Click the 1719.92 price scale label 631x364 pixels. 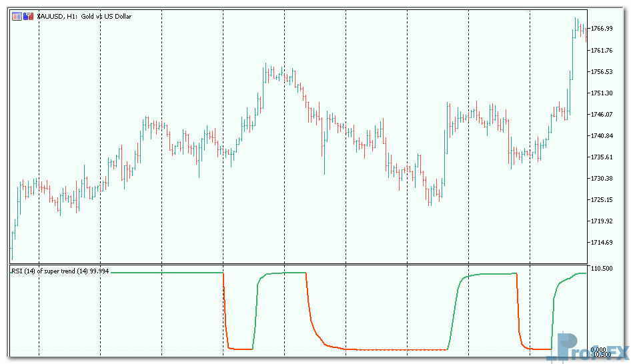tap(602, 221)
